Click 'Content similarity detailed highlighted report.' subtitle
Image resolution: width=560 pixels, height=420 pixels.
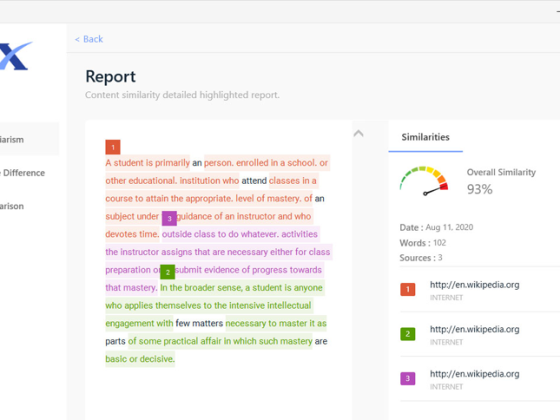coord(182,95)
